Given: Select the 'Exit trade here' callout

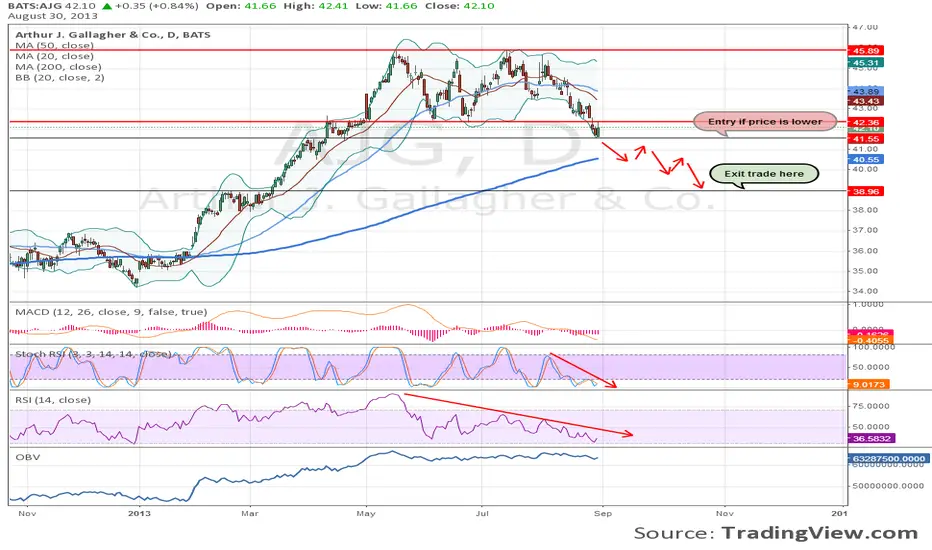Looking at the screenshot, I should [764, 174].
